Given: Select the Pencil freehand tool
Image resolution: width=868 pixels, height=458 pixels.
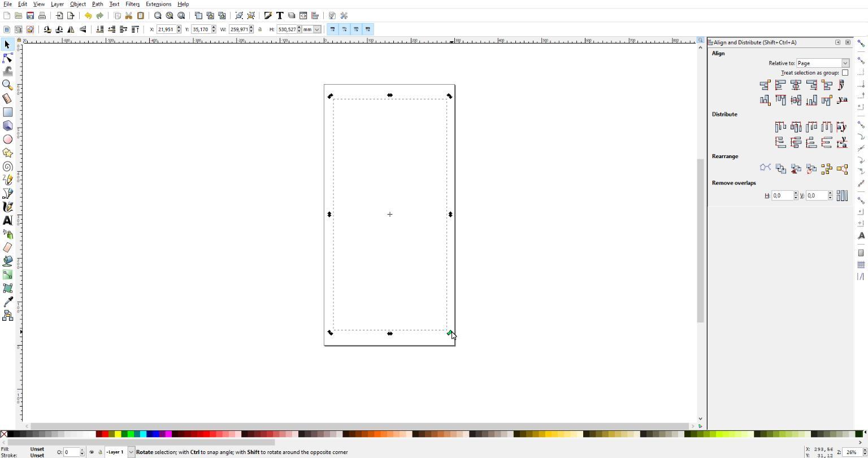Looking at the screenshot, I should pos(7,180).
